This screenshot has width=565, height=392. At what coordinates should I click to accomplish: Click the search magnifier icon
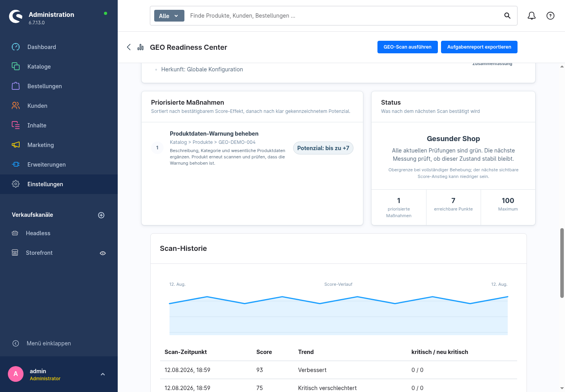point(507,16)
